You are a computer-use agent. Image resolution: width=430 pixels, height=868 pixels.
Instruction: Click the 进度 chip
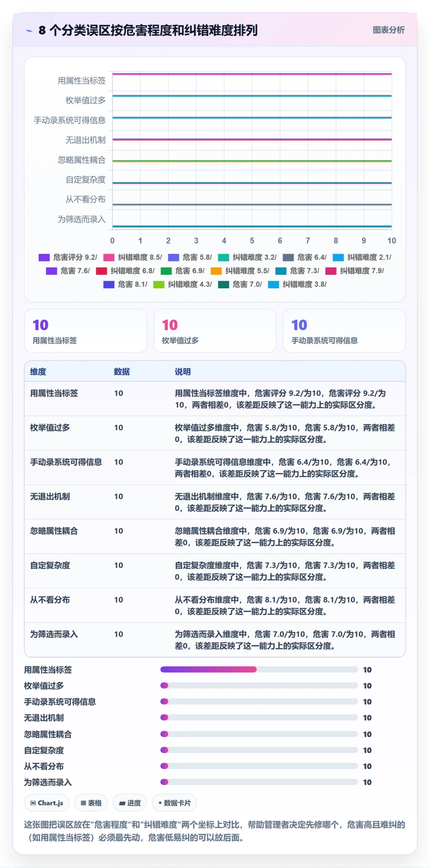129,803
